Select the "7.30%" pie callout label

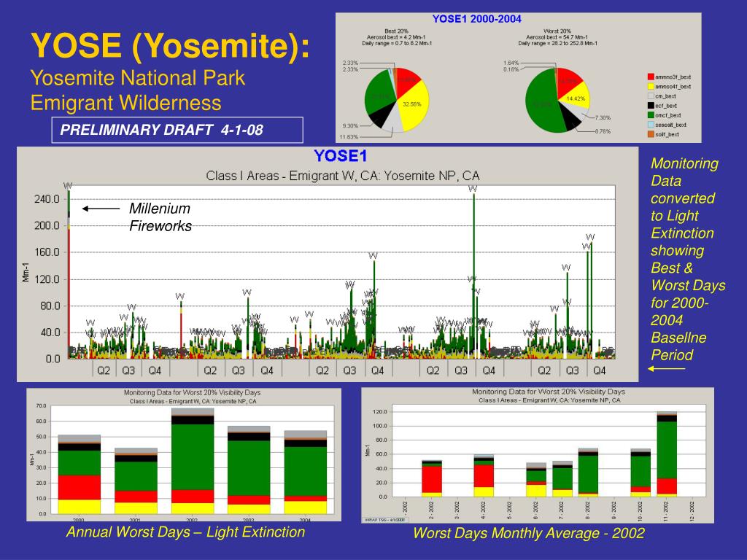pyautogui.click(x=603, y=117)
